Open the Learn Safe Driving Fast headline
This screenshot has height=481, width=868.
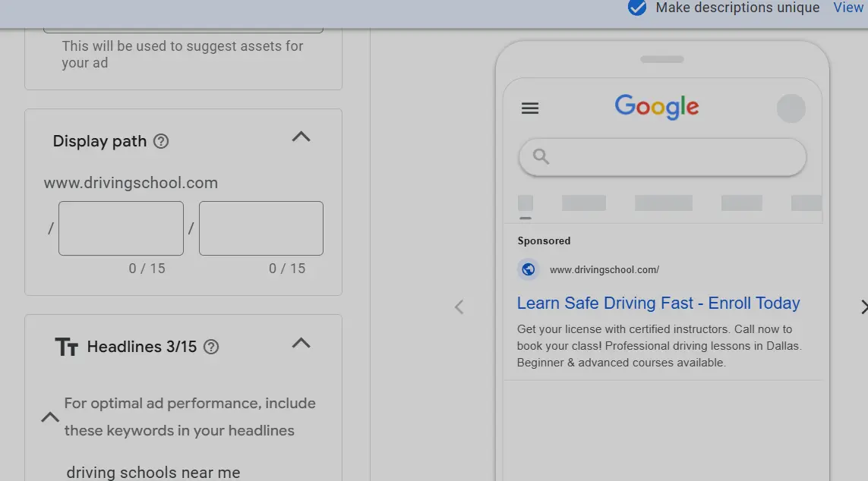658,303
